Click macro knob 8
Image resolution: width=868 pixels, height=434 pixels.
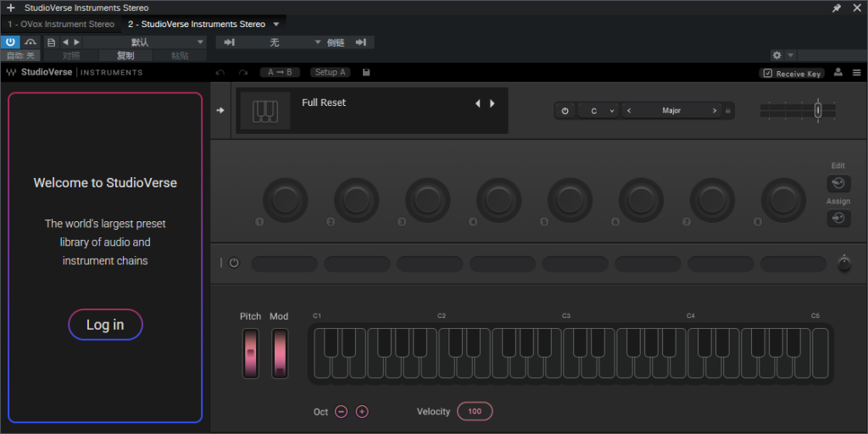782,200
